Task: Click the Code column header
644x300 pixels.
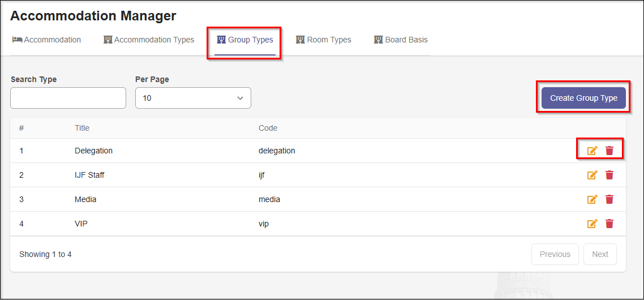Action: click(x=268, y=128)
